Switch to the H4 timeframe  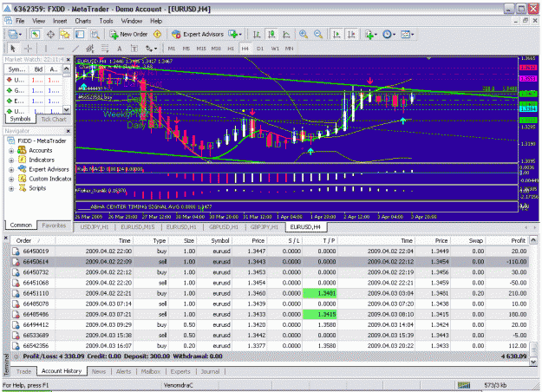pyautogui.click(x=245, y=49)
